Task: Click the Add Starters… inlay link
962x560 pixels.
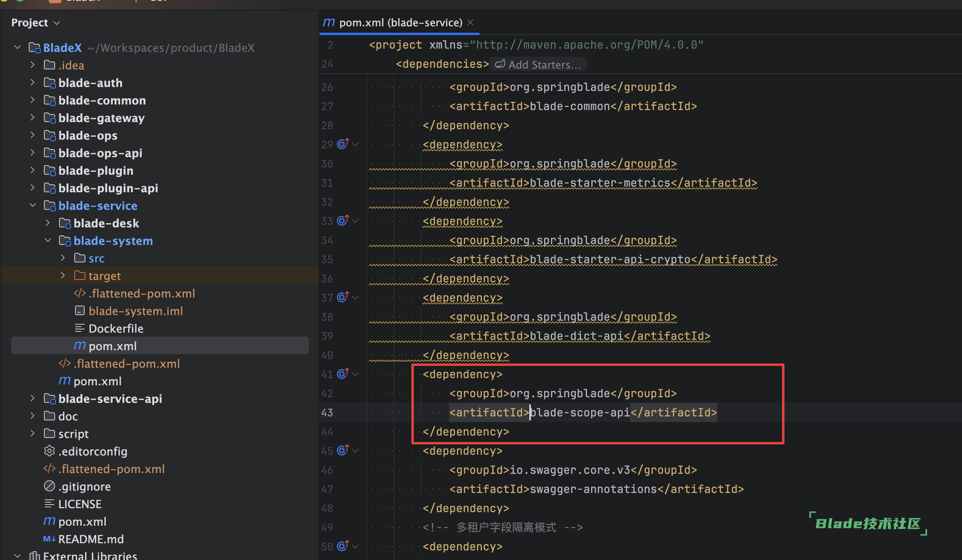Action: (538, 64)
